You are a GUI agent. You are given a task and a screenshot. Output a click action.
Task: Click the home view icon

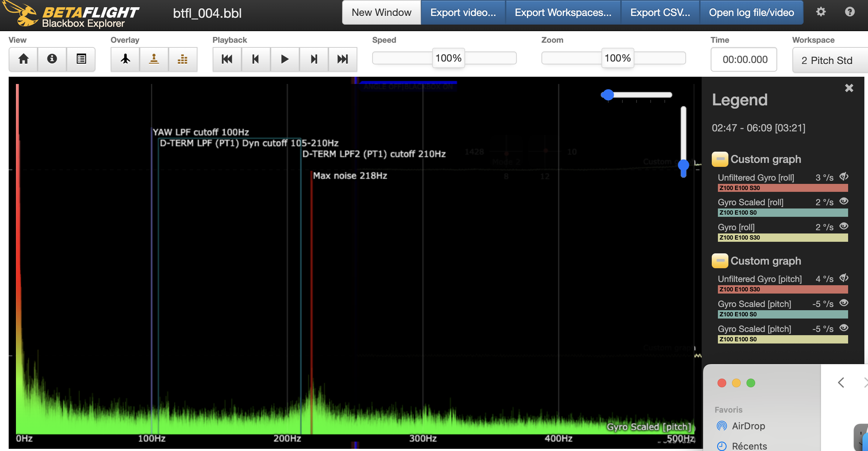point(24,59)
